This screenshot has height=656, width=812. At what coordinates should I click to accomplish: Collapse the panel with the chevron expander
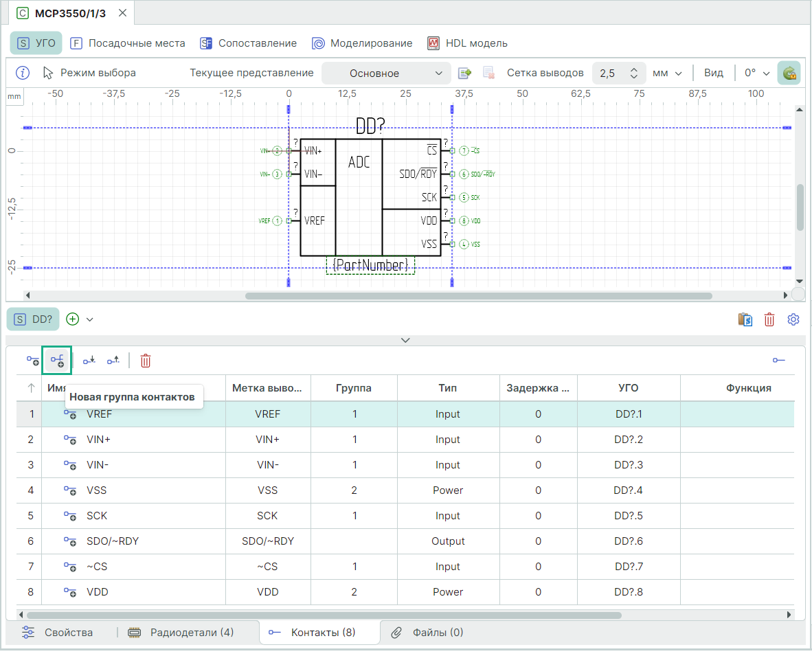pos(405,340)
